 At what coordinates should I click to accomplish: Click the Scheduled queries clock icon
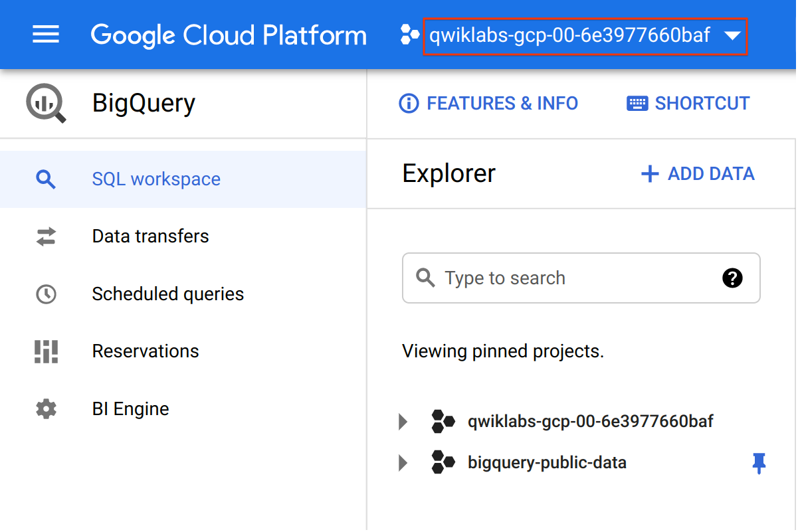coord(46,294)
